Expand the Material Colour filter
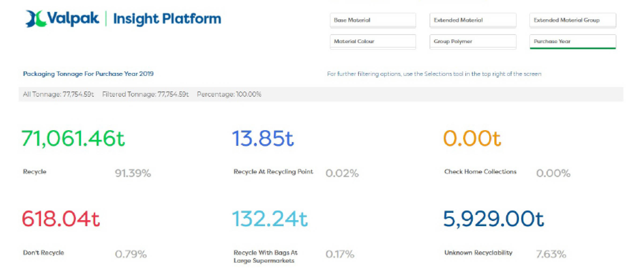644x276 pixels. pos(372,41)
